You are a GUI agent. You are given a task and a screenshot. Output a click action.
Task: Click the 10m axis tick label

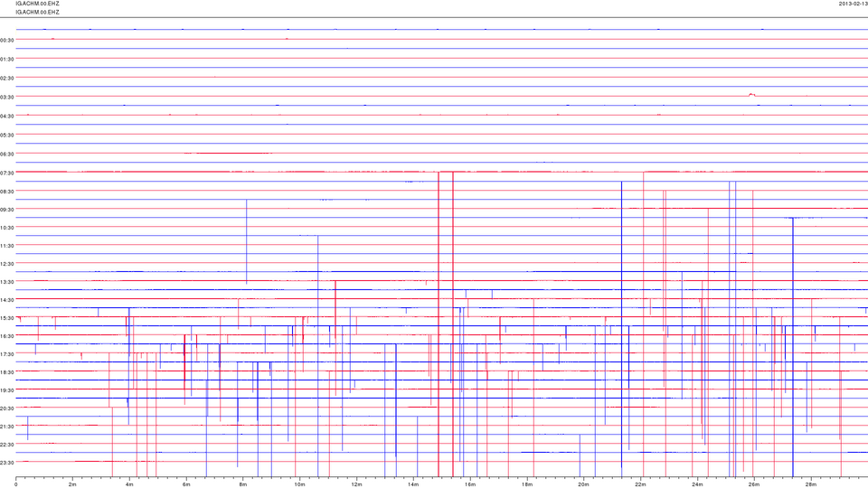pos(299,484)
